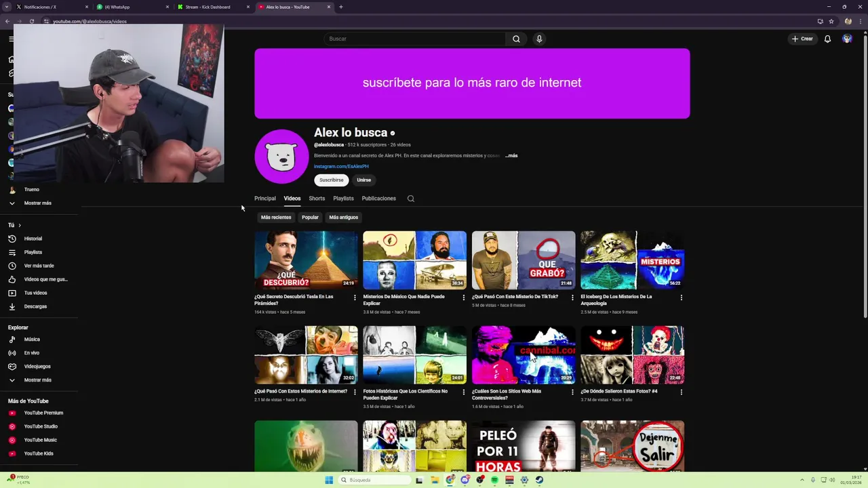Switch to Stream - Kick Dashboard browser tab

(213, 7)
